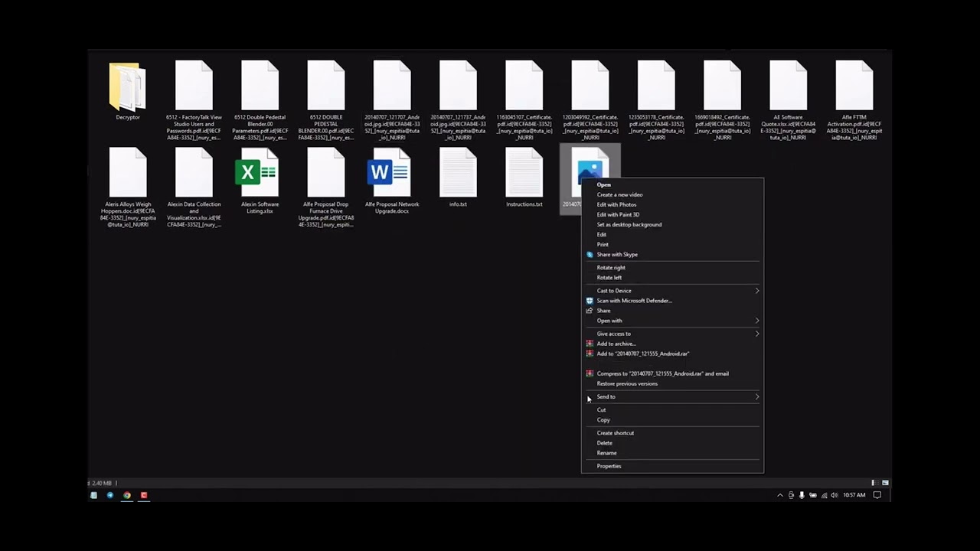Open the red app icon on the taskbar
980x551 pixels.
(144, 495)
